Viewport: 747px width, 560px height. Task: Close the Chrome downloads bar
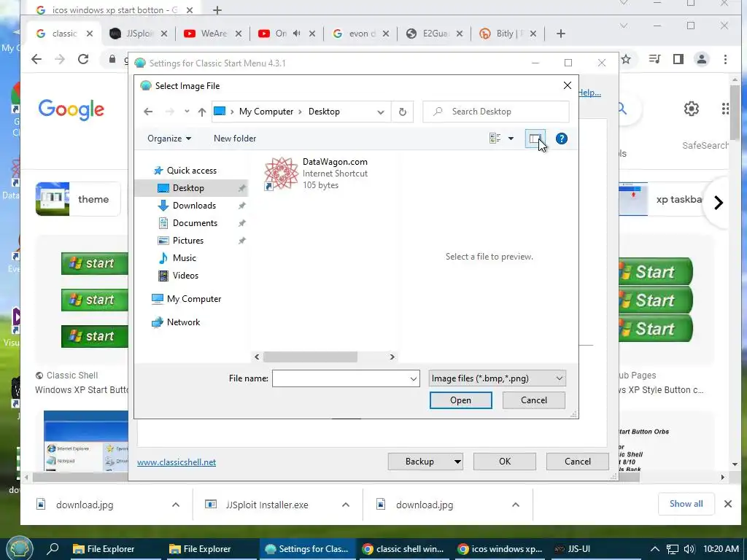tap(727, 504)
